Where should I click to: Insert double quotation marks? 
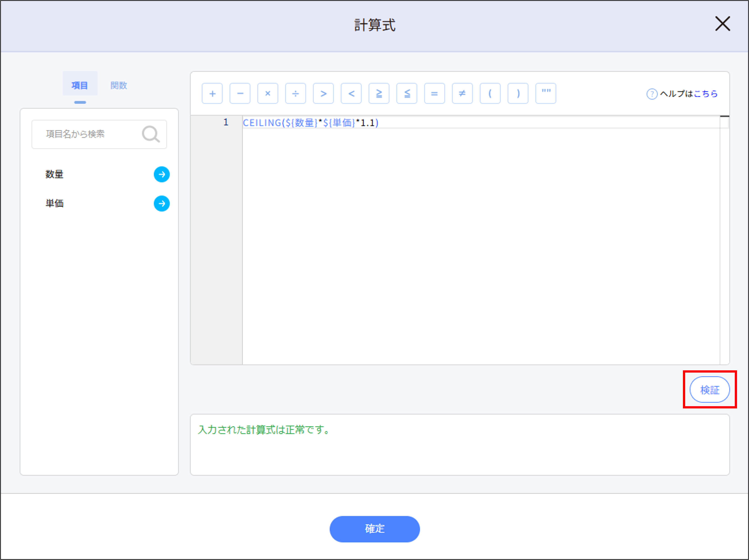546,93
